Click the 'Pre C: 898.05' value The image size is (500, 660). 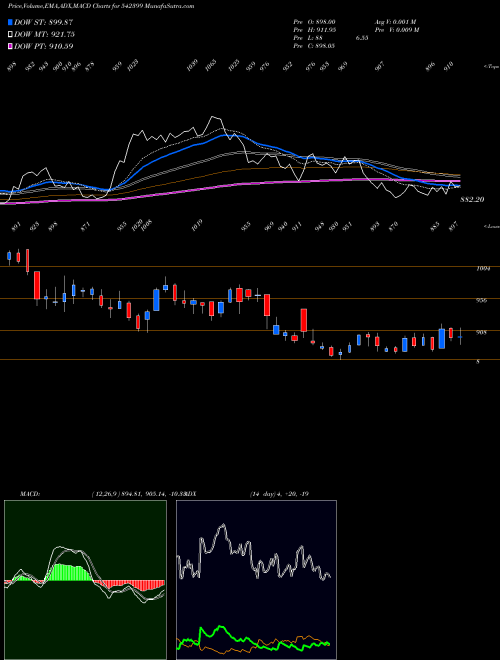coord(314,46)
